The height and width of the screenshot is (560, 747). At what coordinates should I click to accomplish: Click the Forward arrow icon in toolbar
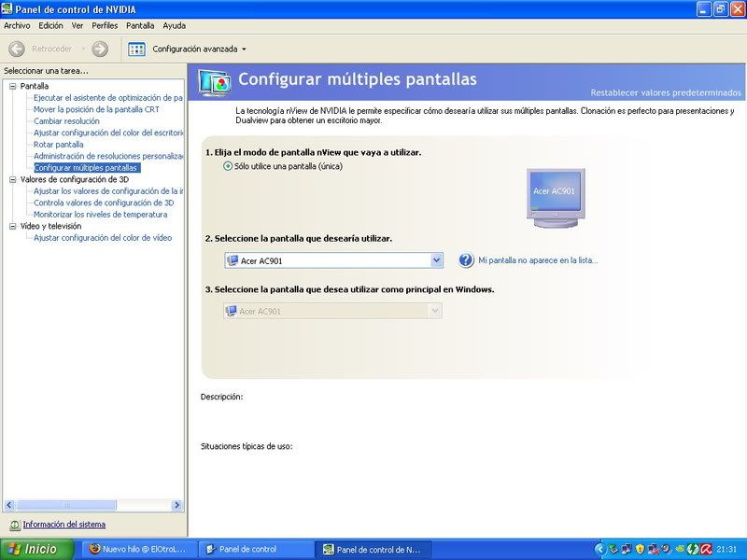click(100, 49)
